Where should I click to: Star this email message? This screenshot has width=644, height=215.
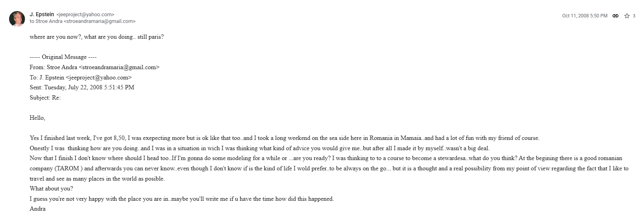click(627, 16)
